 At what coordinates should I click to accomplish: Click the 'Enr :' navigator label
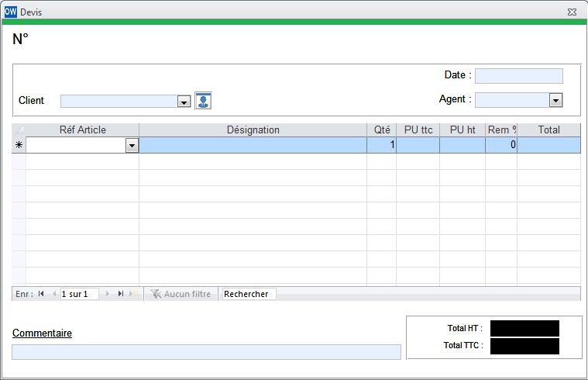click(24, 294)
